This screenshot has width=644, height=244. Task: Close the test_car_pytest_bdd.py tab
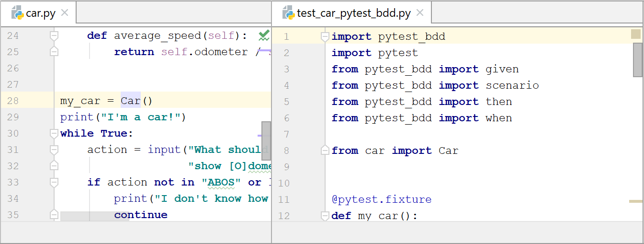click(420, 13)
